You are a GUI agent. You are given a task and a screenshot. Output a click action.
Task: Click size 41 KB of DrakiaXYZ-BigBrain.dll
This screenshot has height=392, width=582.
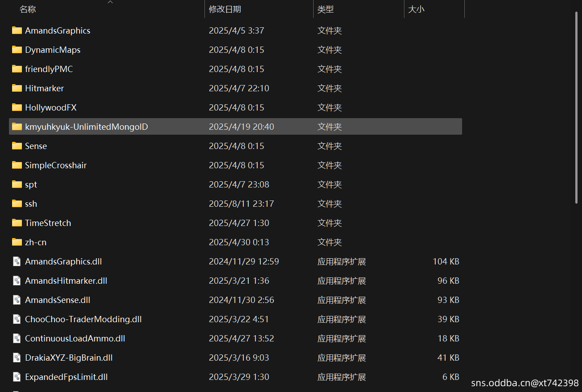448,358
